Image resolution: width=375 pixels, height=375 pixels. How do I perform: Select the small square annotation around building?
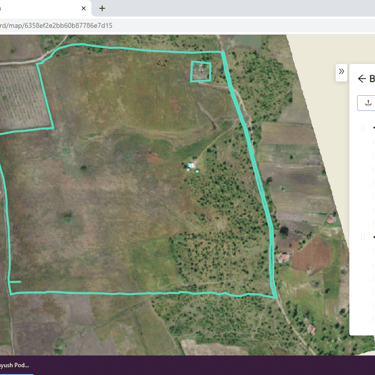(x=201, y=71)
